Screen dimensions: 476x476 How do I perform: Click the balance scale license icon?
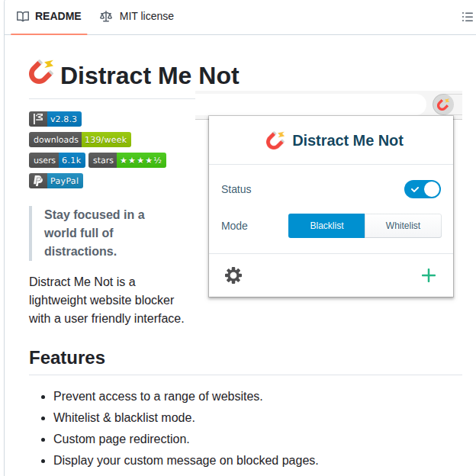(106, 16)
